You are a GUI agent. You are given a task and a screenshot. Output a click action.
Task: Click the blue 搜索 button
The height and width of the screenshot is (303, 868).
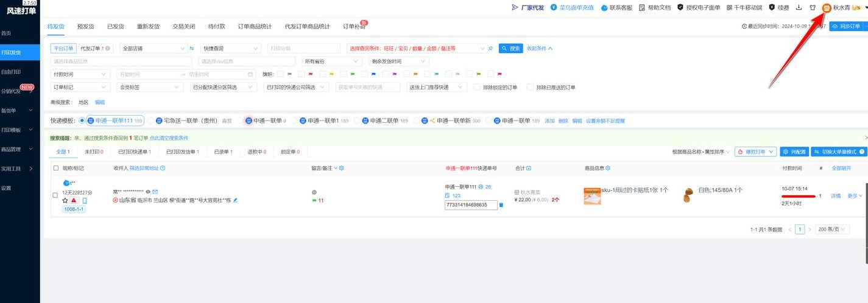510,48
